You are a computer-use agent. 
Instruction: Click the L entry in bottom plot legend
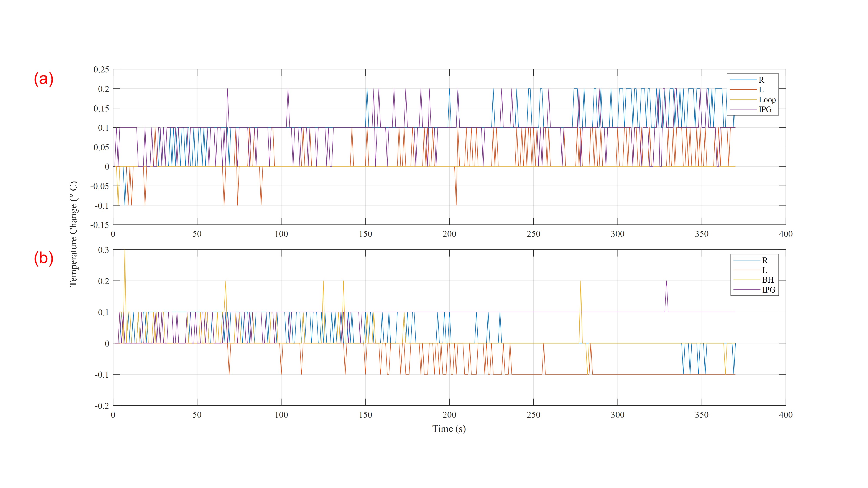[764, 270]
